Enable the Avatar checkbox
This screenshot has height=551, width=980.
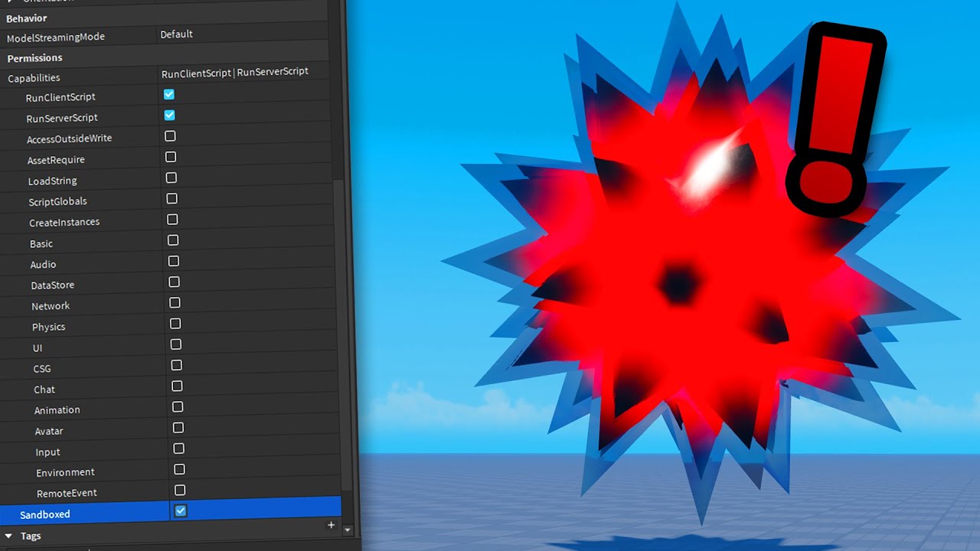click(178, 427)
